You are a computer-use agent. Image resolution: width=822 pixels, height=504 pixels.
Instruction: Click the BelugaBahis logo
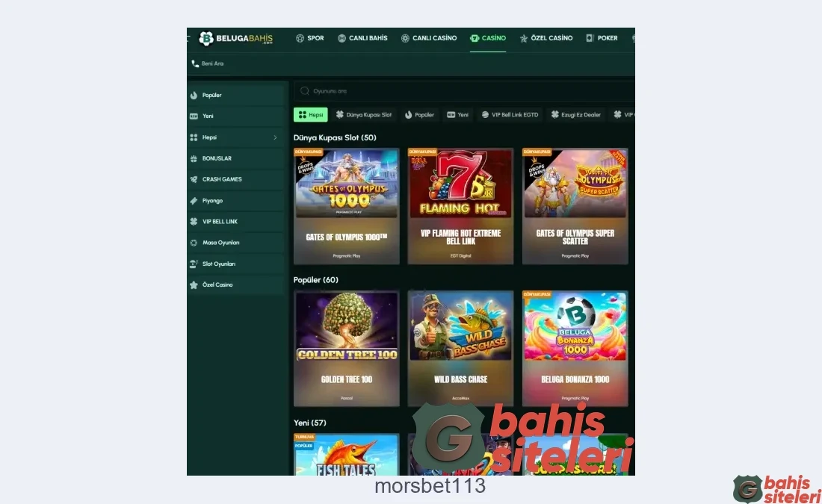coord(235,38)
